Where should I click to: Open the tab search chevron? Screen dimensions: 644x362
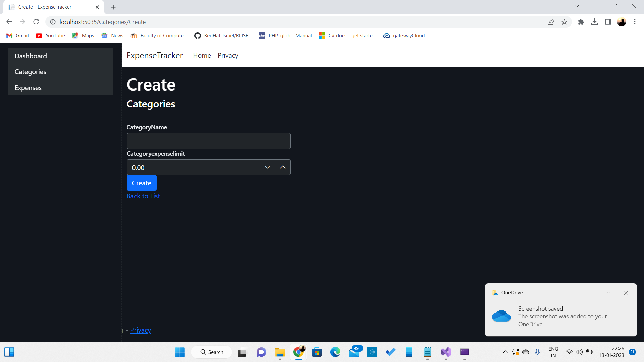577,6
